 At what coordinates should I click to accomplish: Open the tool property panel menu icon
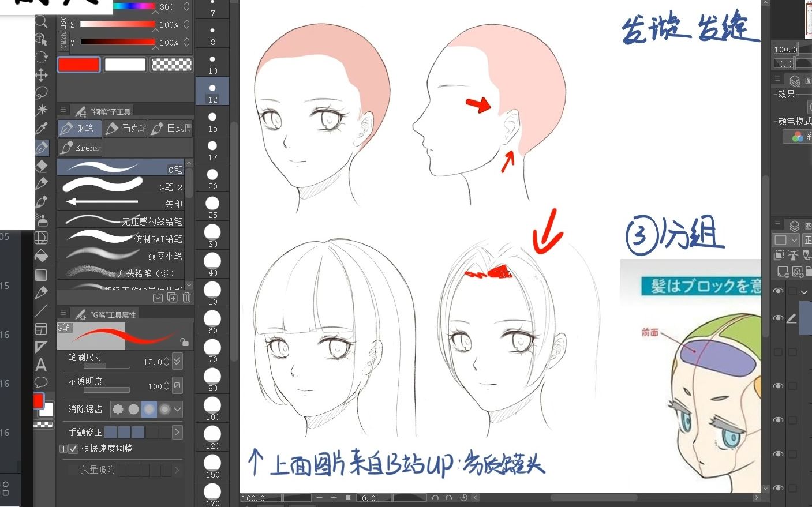coord(63,313)
